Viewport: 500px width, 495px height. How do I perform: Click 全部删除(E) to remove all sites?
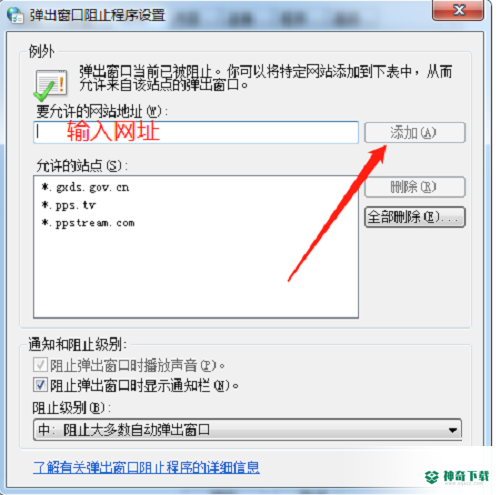coord(415,217)
